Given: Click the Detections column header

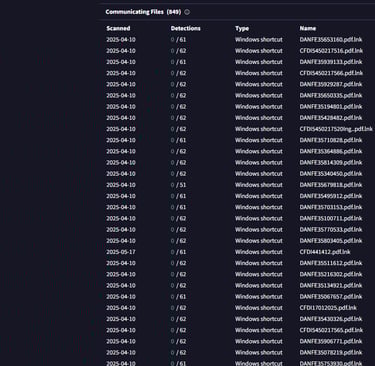Looking at the screenshot, I should point(185,28).
